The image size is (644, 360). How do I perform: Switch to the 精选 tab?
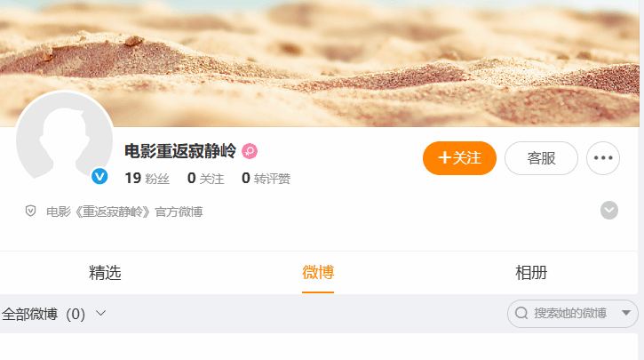[x=105, y=273]
